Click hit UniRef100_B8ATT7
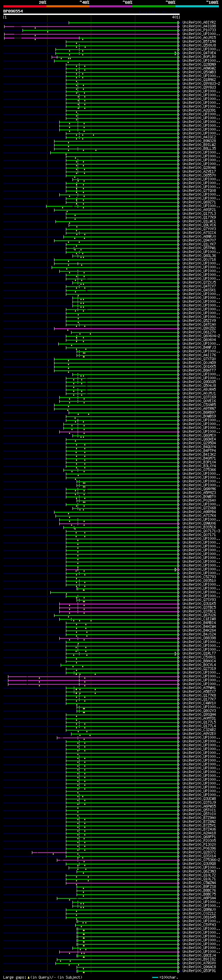Viewport: 222px width, 980px height. (199, 370)
